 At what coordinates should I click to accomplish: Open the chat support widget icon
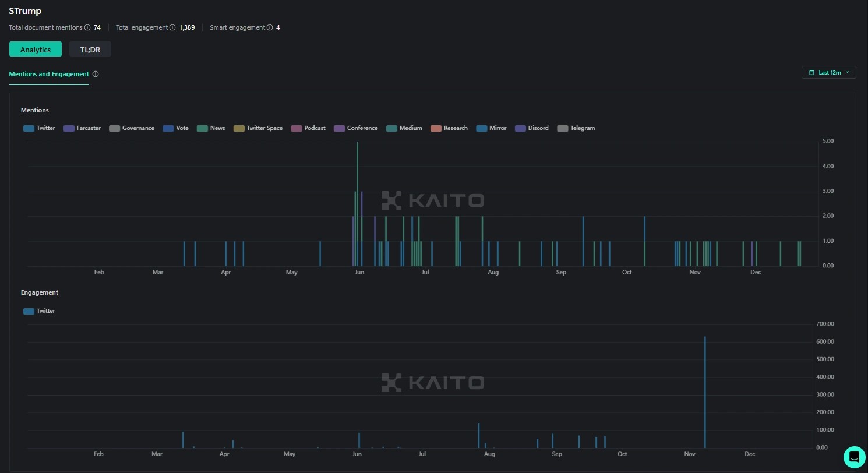point(855,456)
